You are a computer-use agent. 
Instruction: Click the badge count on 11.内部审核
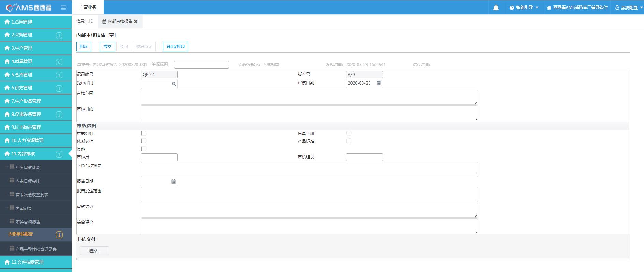coord(59,154)
